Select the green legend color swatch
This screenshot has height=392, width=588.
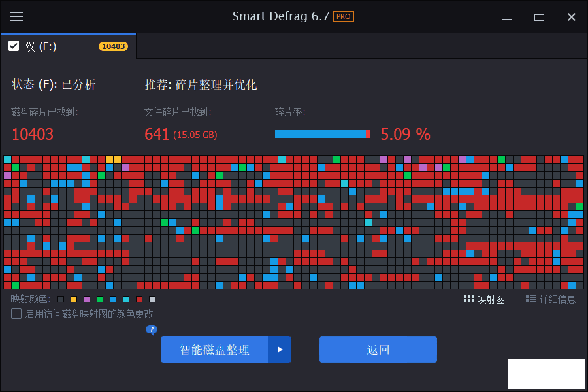coord(100,299)
